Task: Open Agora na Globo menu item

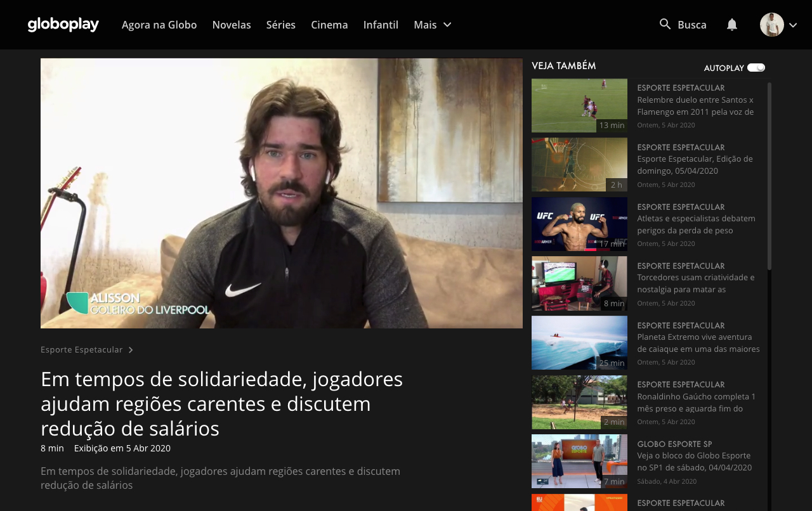Action: [x=159, y=25]
